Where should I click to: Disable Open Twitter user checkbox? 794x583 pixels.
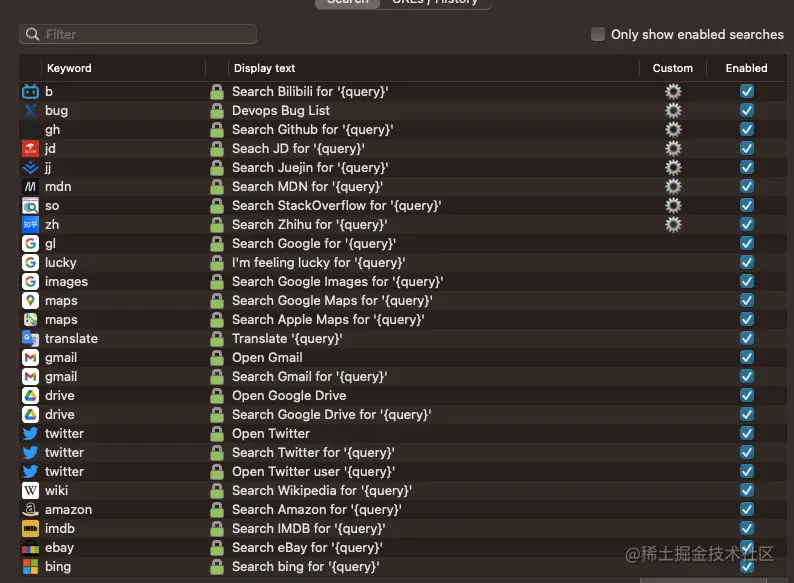click(747, 472)
